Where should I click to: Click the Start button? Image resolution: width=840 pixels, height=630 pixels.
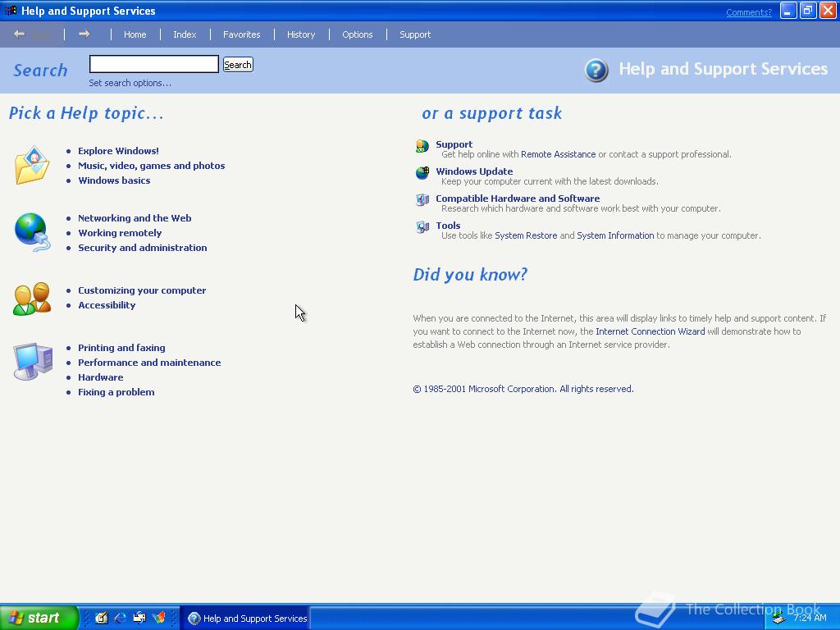tap(39, 619)
